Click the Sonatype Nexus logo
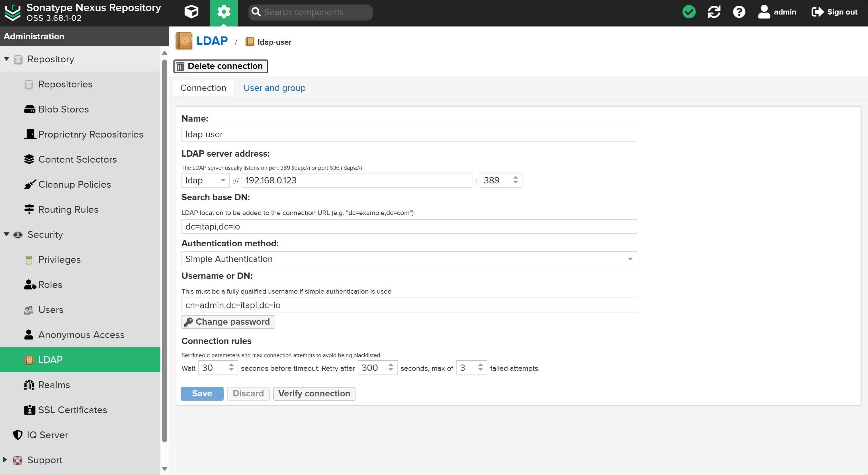This screenshot has width=868, height=475. [x=13, y=13]
